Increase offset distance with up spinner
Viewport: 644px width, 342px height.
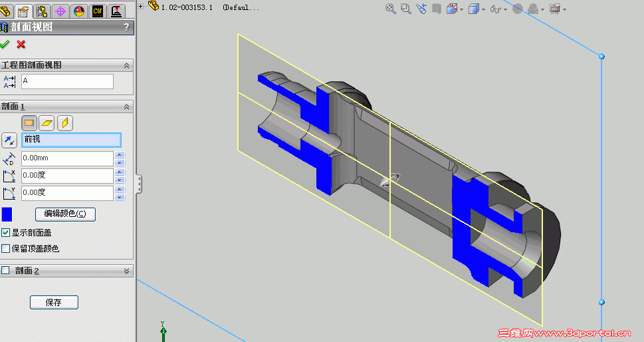click(x=120, y=155)
